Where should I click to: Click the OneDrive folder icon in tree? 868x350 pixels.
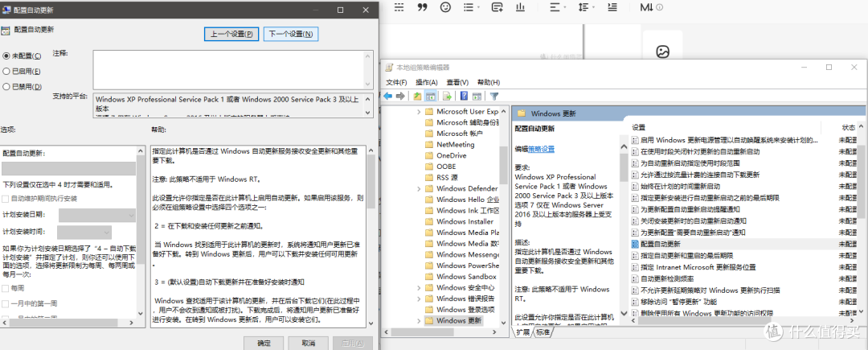tap(429, 155)
